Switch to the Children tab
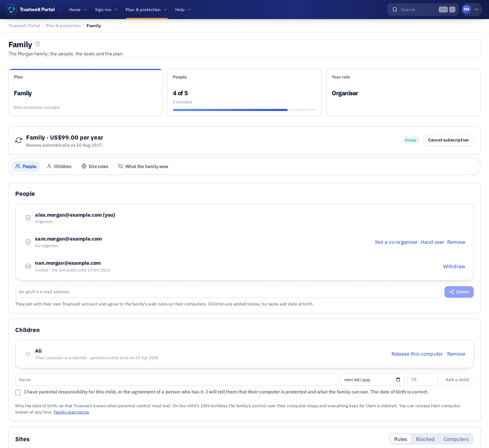 [59, 166]
